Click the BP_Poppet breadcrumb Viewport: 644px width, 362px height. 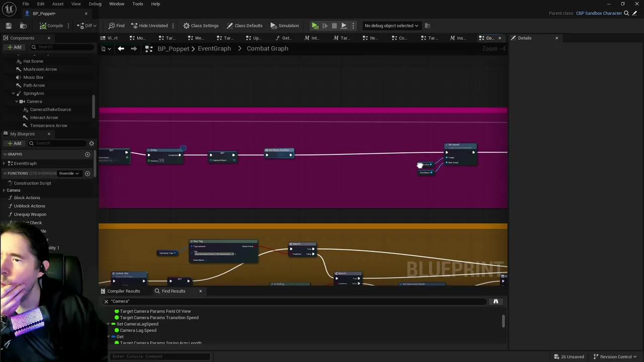point(173,49)
